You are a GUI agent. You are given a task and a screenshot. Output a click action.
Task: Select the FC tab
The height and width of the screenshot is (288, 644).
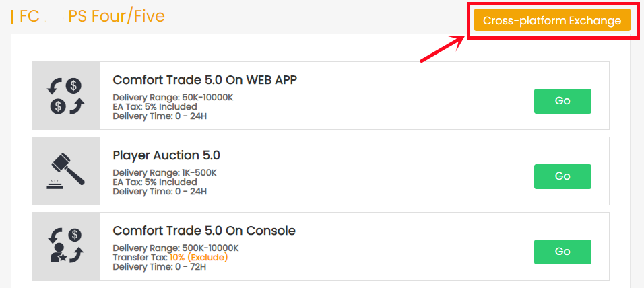tap(30, 16)
